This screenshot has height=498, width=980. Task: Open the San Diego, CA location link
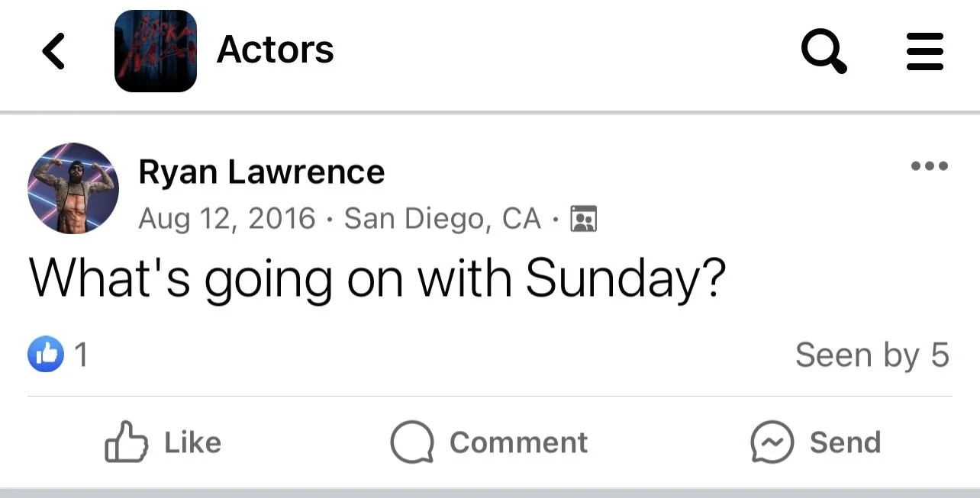point(443,219)
